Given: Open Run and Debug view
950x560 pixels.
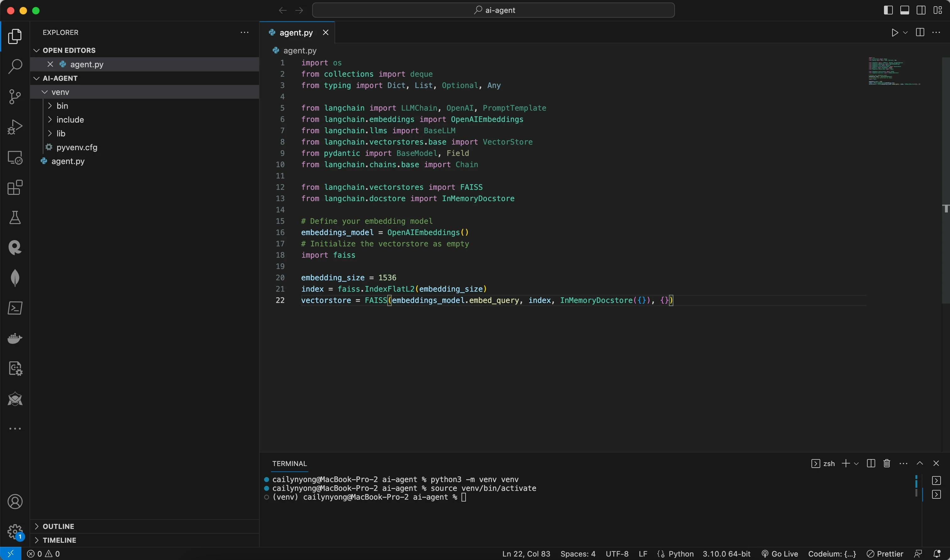Looking at the screenshot, I should (x=15, y=127).
